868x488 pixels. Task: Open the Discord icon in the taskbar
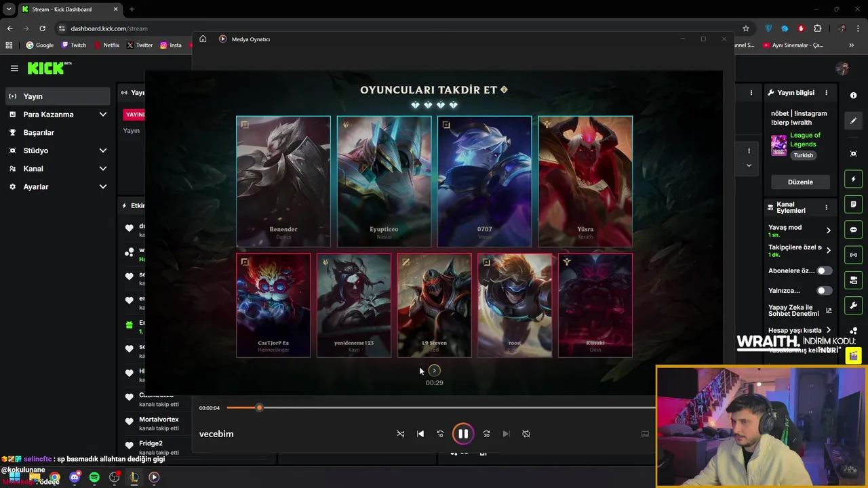click(75, 477)
